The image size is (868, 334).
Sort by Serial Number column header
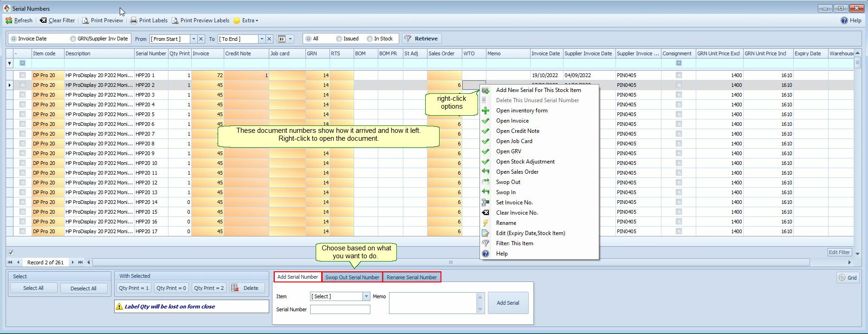pos(151,53)
